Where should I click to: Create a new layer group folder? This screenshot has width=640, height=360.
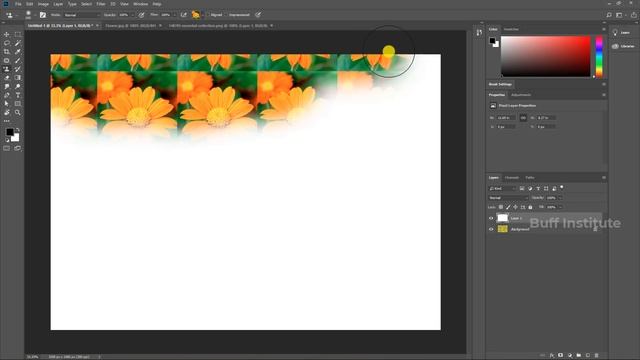[x=579, y=355]
